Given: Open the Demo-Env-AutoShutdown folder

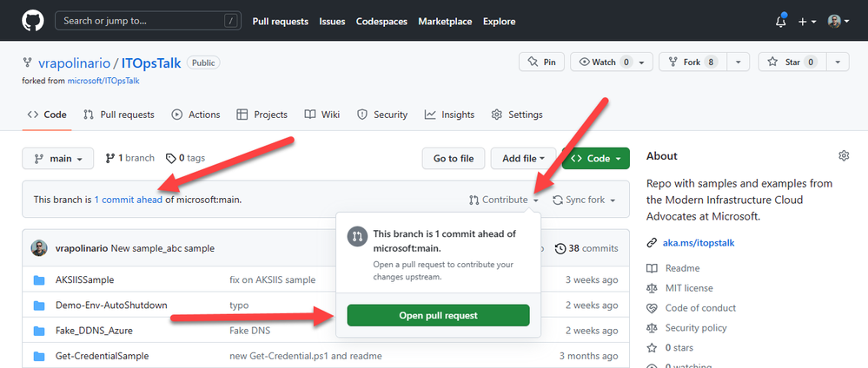Looking at the screenshot, I should (x=111, y=306).
